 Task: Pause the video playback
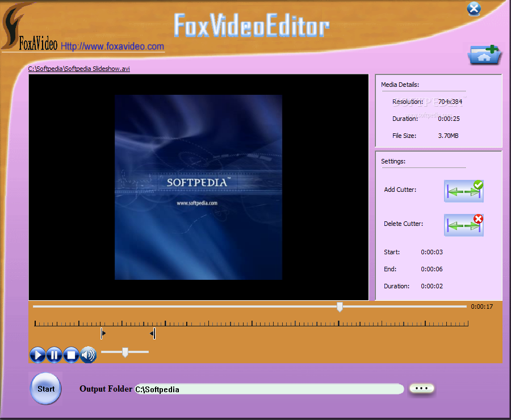(54, 355)
